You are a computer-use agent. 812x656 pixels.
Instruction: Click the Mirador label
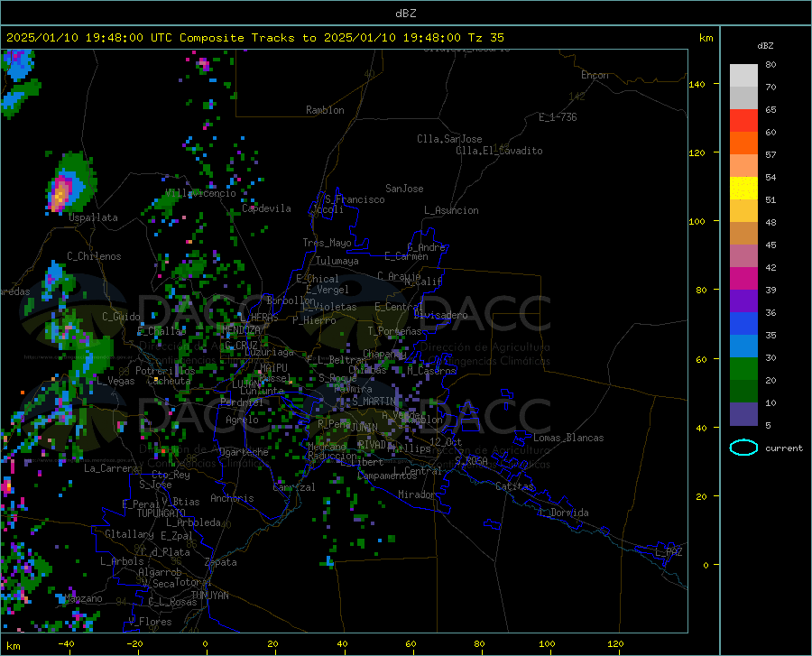click(416, 494)
